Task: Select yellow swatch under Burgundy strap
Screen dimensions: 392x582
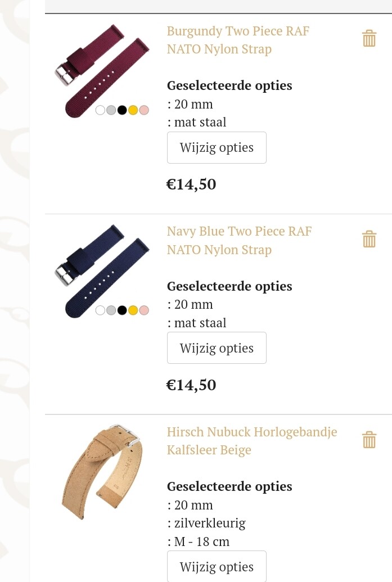Action: [133, 110]
